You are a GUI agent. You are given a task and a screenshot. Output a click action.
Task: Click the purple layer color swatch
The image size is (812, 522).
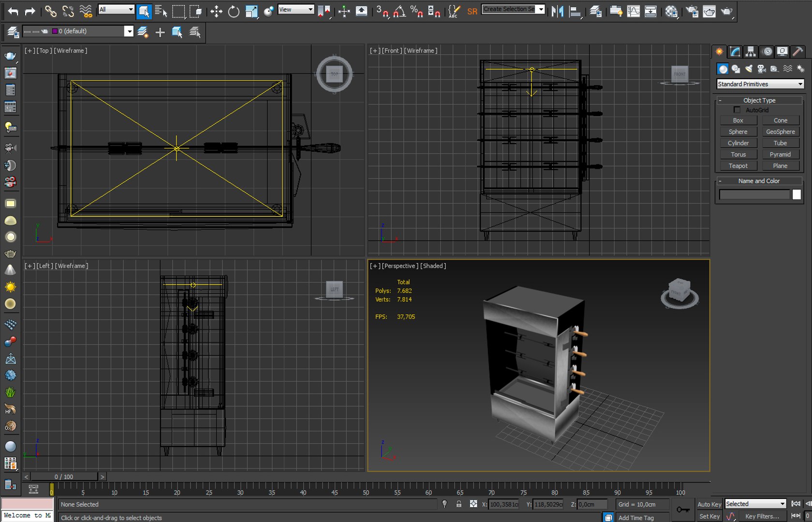pos(55,31)
